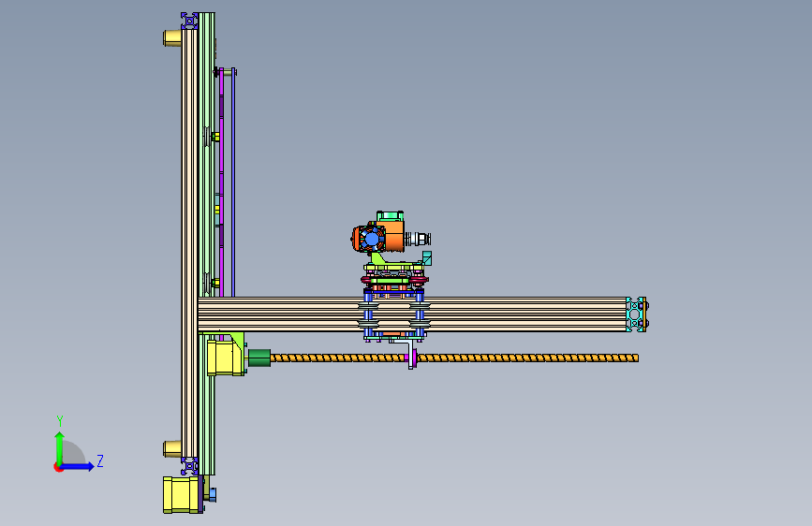Select the yellow stepper motor beside the green coupling
Screen dimensions: 812x526
226,358
